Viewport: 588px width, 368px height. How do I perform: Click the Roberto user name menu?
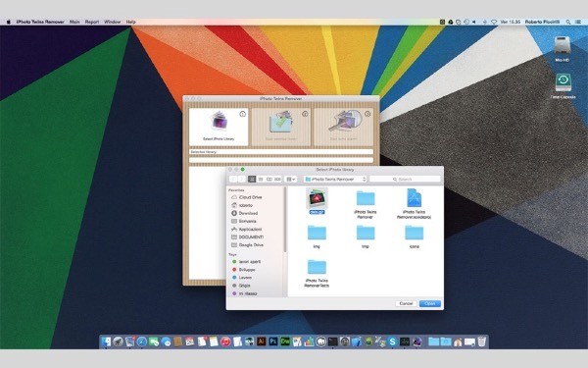coord(542,22)
